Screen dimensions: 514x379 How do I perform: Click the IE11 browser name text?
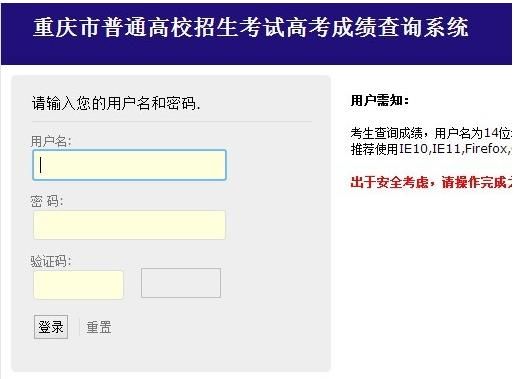446,149
